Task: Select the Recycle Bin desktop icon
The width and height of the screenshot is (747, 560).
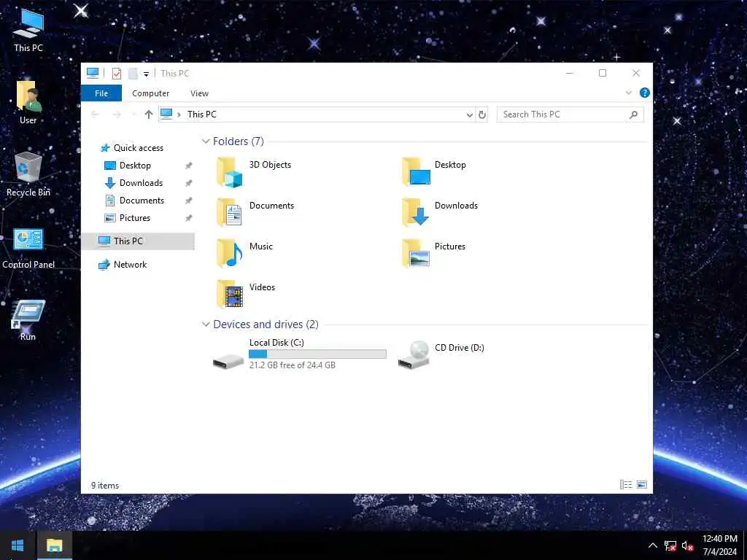Action: pyautogui.click(x=28, y=175)
